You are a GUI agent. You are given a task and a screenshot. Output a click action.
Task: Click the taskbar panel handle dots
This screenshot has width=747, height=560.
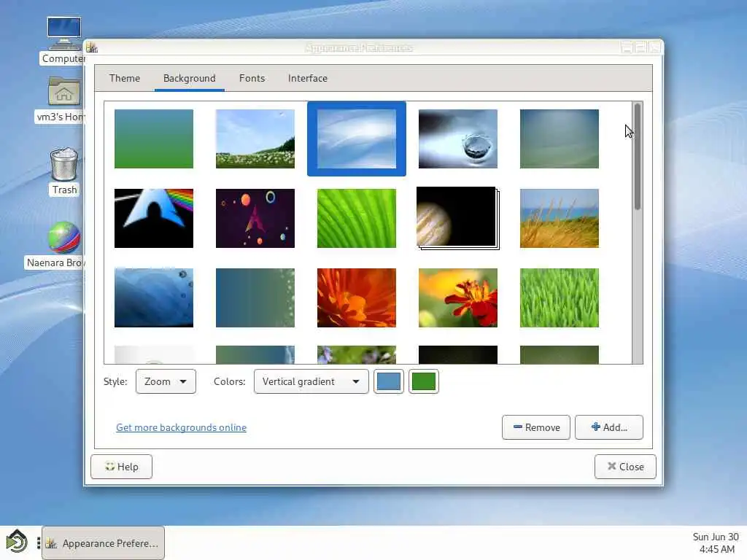click(x=38, y=542)
